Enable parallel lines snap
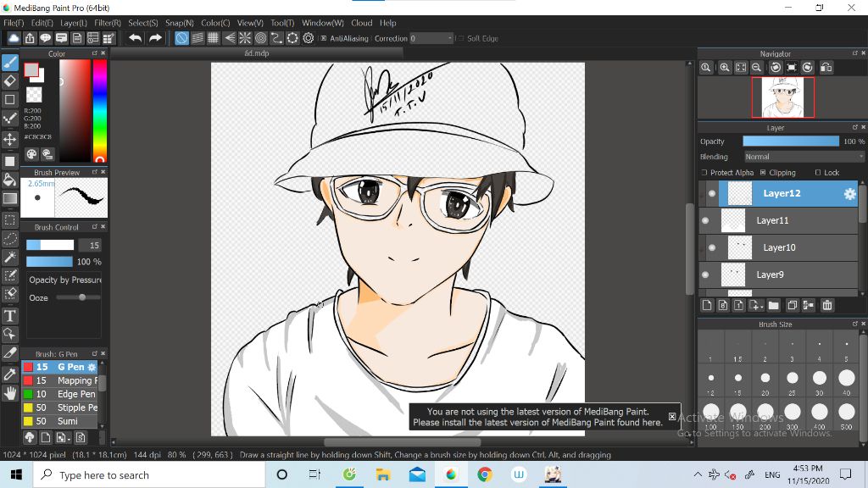The height and width of the screenshot is (488, 868). [x=197, y=38]
